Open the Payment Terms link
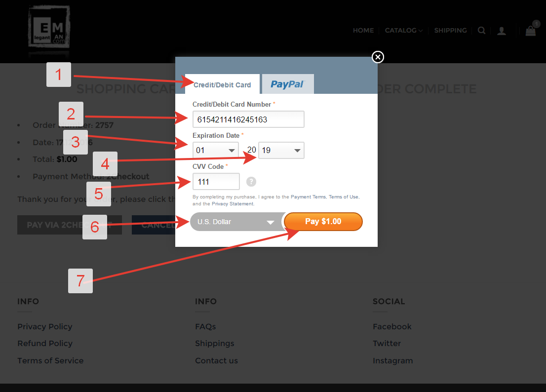The height and width of the screenshot is (392, 546). [308, 197]
